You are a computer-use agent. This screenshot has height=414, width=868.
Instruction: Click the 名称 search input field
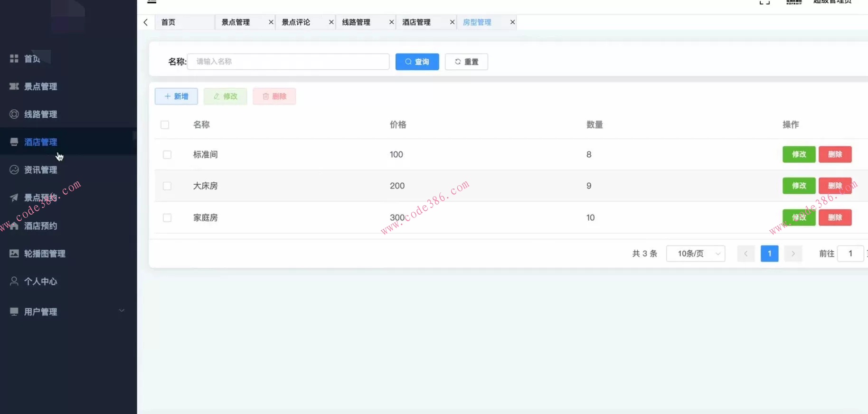288,62
